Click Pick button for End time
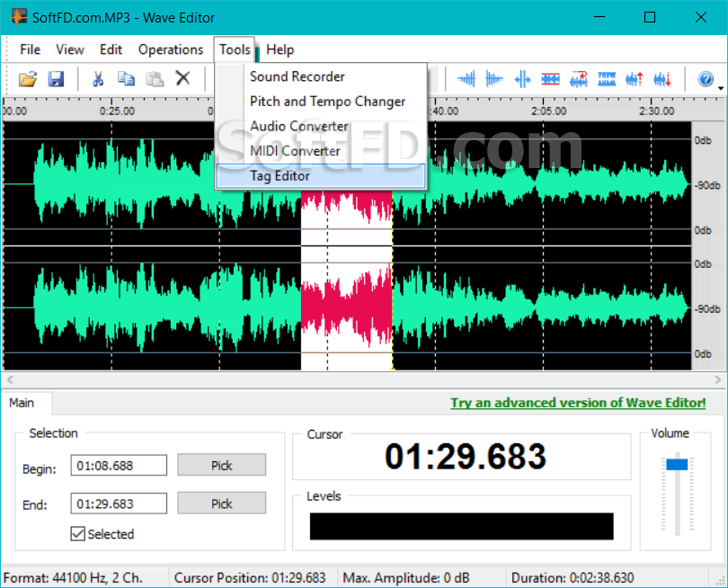The height and width of the screenshot is (588, 728). pos(221,503)
